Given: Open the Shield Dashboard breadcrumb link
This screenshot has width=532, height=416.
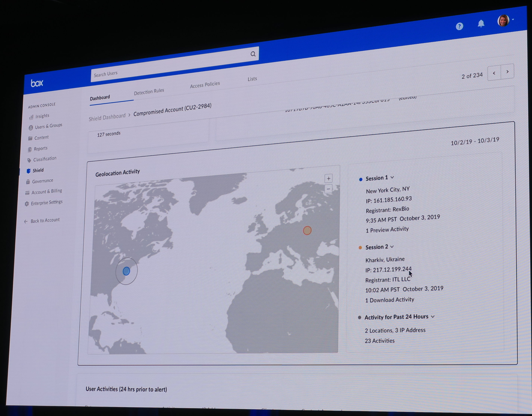Looking at the screenshot, I should pyautogui.click(x=107, y=117).
